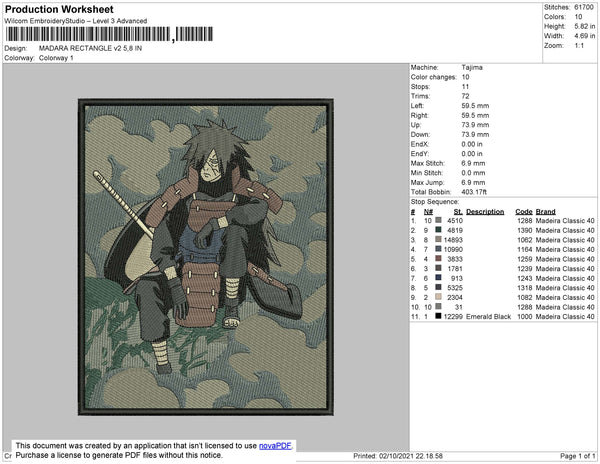Click the 'Down:' measurement label
The height and width of the screenshot is (464, 600).
click(x=420, y=135)
